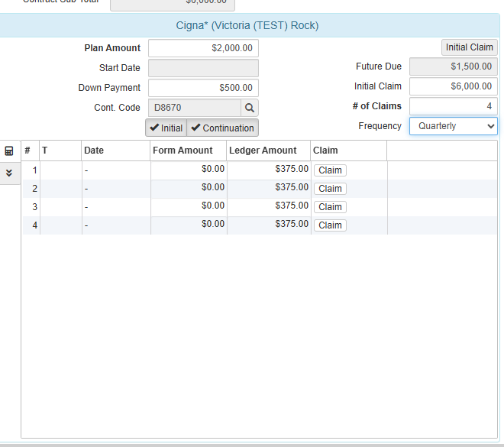504x447 pixels.
Task: Click the double chevron down icon
Action: 9,173
